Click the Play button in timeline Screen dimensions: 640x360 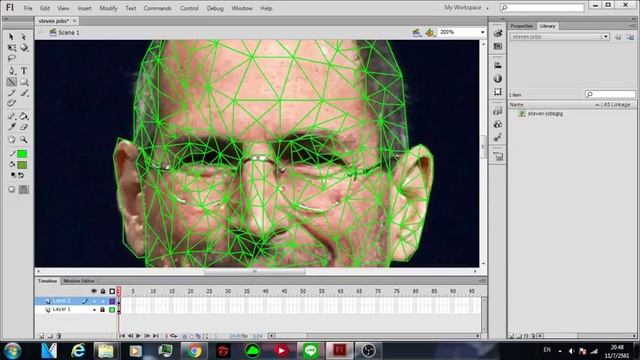pos(138,336)
